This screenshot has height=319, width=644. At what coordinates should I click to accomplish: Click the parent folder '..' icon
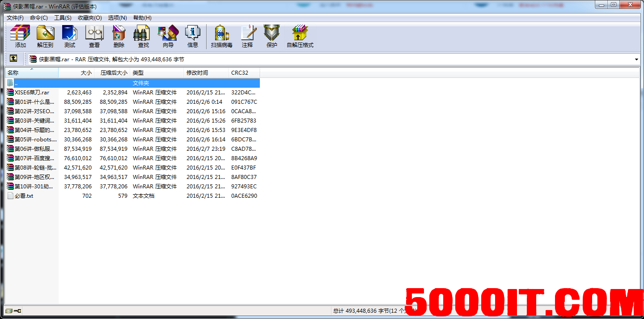[11, 83]
